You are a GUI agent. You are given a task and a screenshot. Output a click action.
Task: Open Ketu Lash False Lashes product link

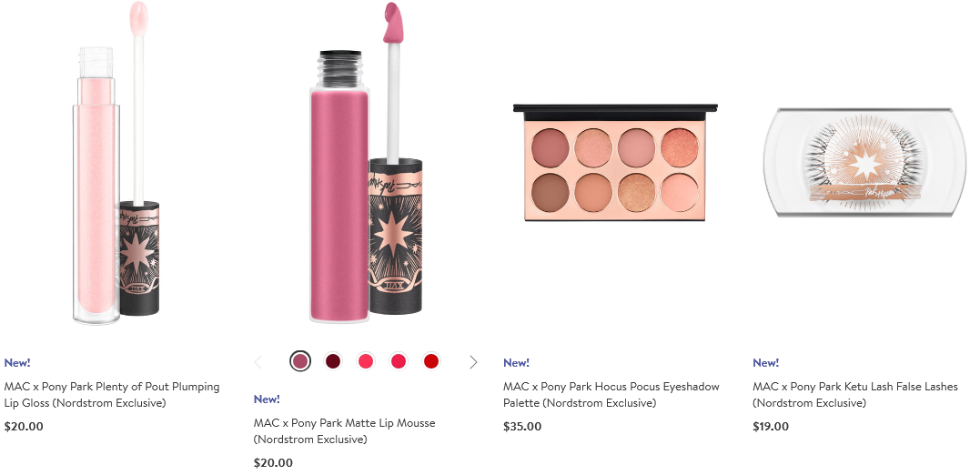(x=855, y=395)
